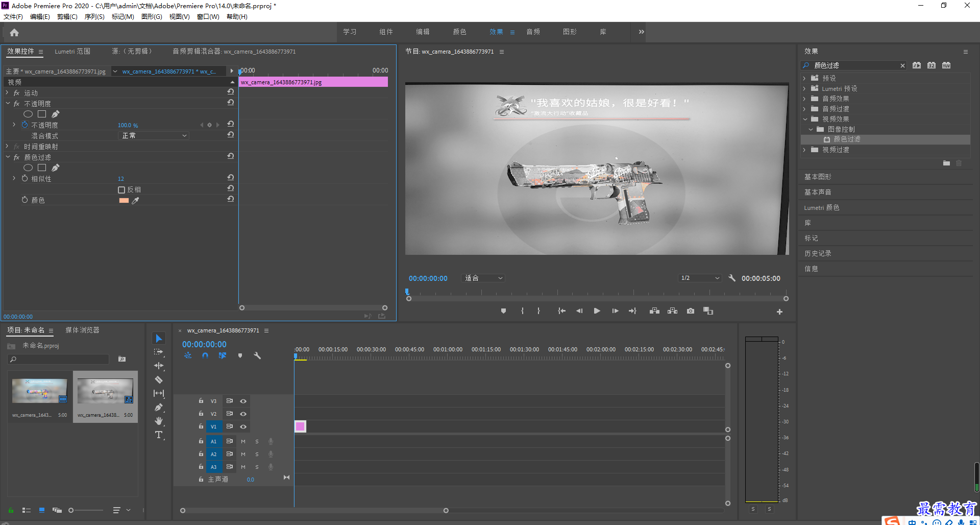980x525 pixels.
Task: Open the button editor plus icon
Action: tap(779, 312)
